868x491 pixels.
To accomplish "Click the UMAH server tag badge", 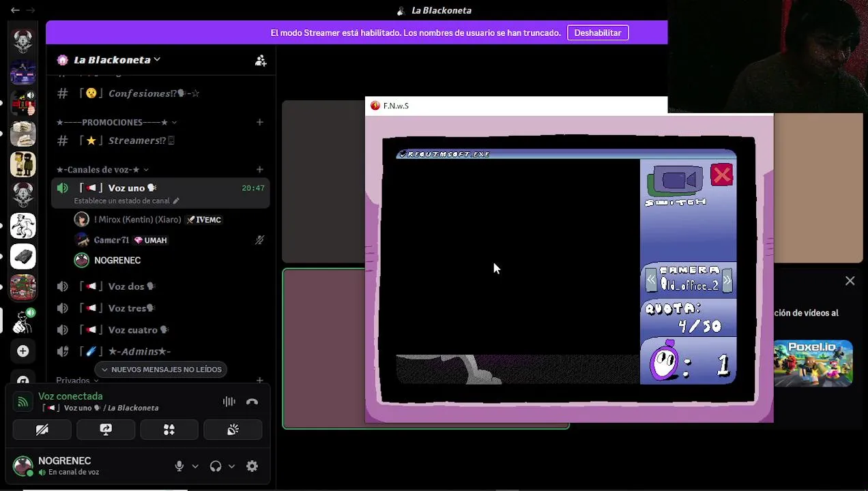I will click(x=151, y=240).
